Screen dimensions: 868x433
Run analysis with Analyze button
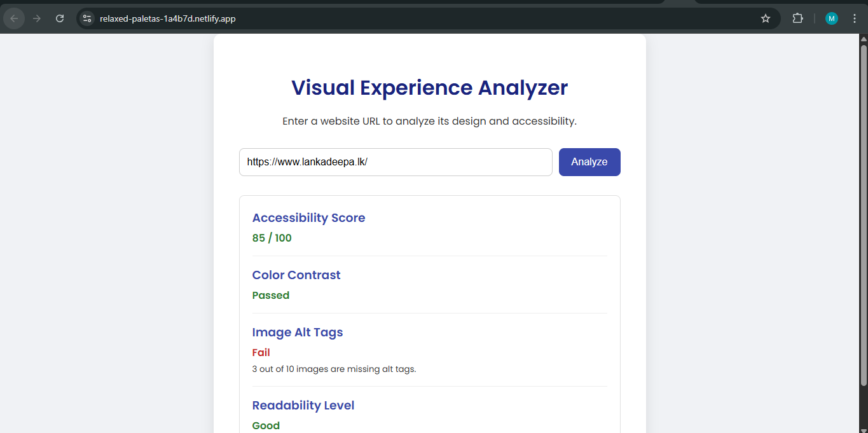589,162
